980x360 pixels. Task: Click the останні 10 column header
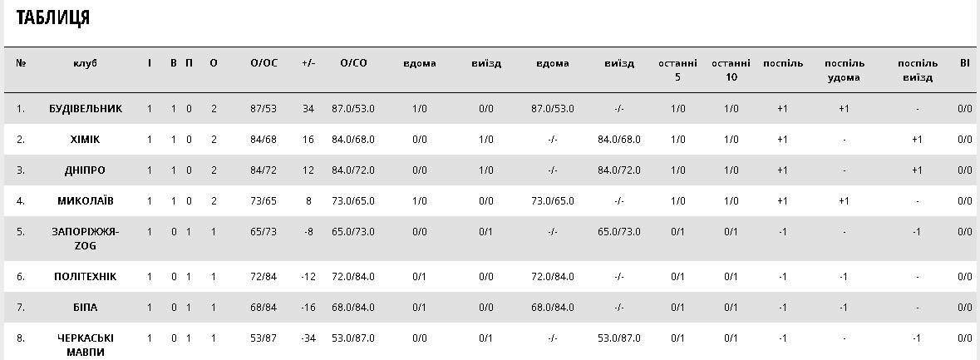point(731,70)
